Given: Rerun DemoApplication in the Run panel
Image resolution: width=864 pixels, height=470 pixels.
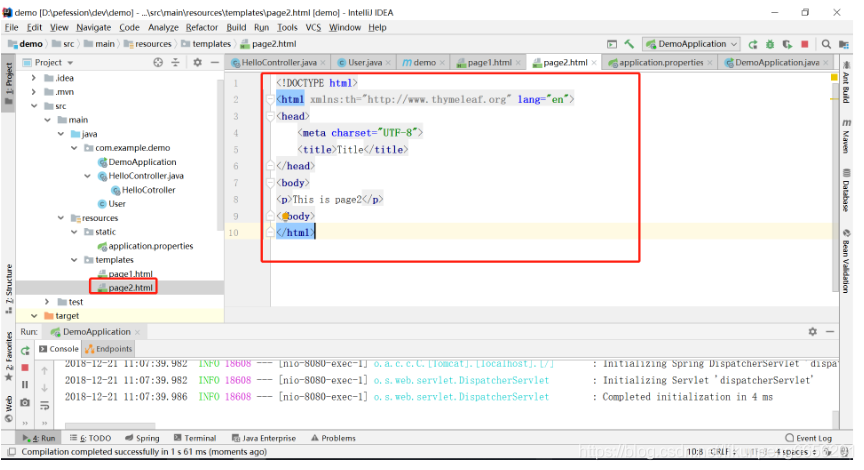Looking at the screenshot, I should coord(25,350).
